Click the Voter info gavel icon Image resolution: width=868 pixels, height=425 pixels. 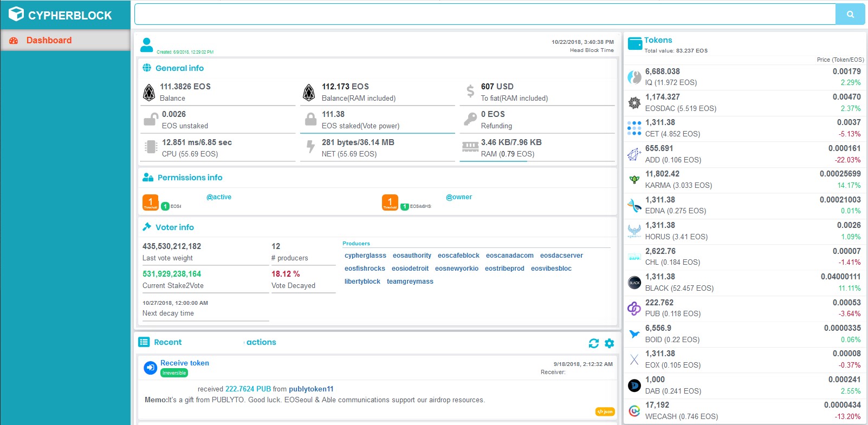point(147,227)
